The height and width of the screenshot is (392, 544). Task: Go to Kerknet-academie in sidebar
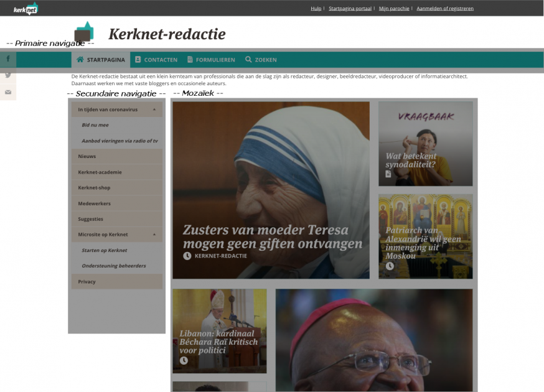click(117, 172)
